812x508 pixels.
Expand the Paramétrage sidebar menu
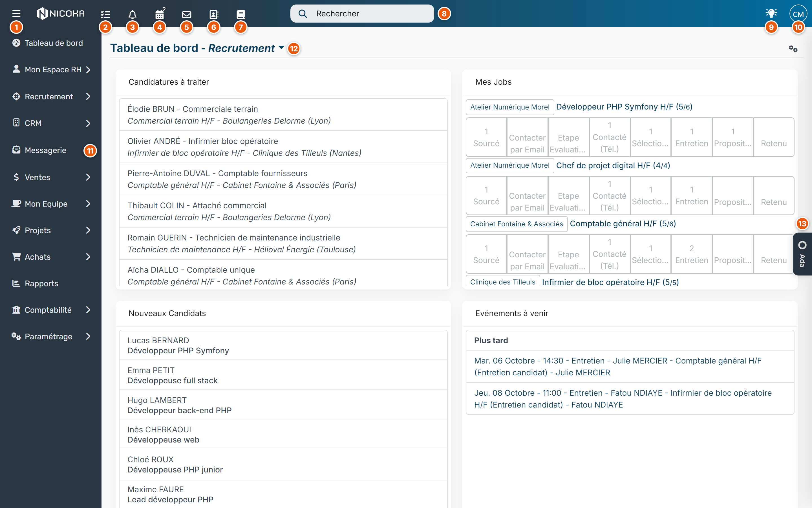click(51, 336)
